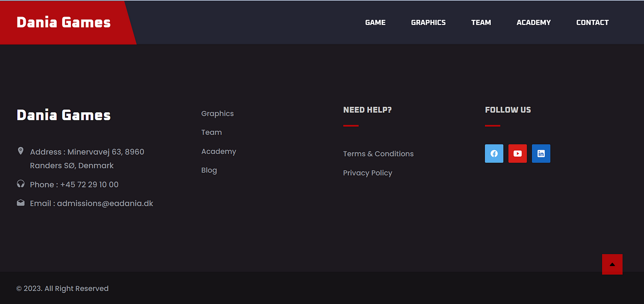This screenshot has height=304, width=644.
Task: Click the Minervavej 63 address text
Action: [87, 158]
